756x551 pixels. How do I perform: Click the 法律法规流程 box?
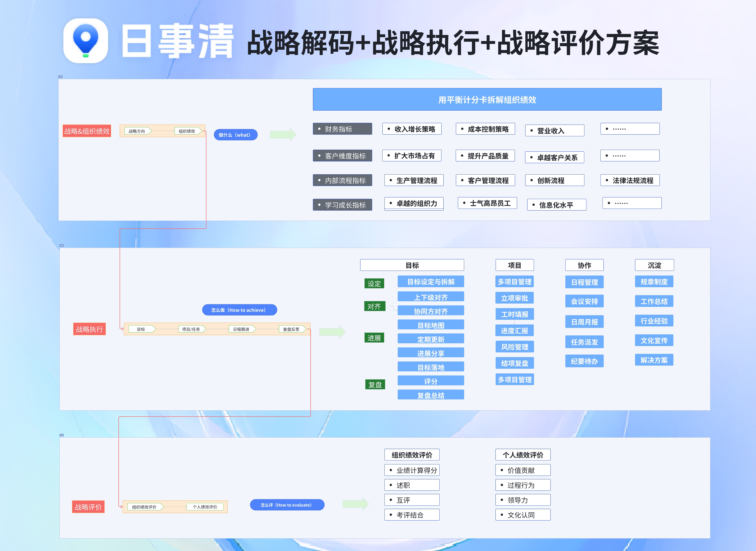[630, 180]
